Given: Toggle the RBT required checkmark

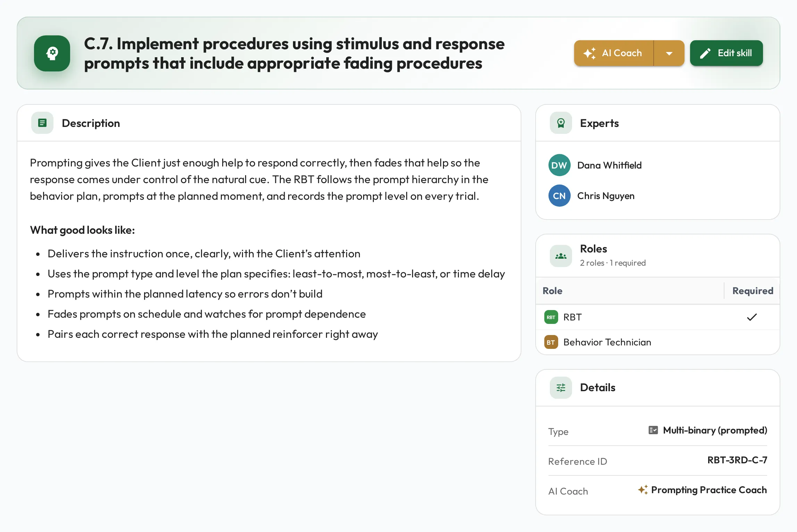Looking at the screenshot, I should [x=752, y=317].
